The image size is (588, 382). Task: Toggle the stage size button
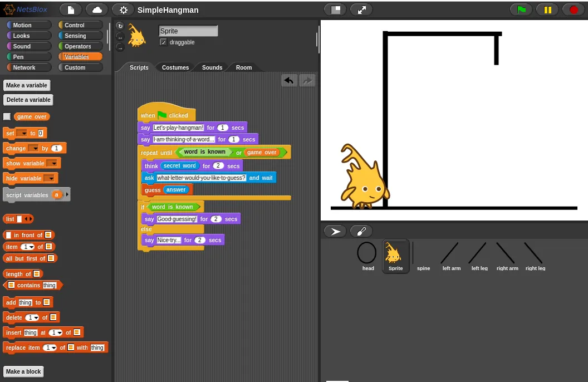click(x=335, y=10)
